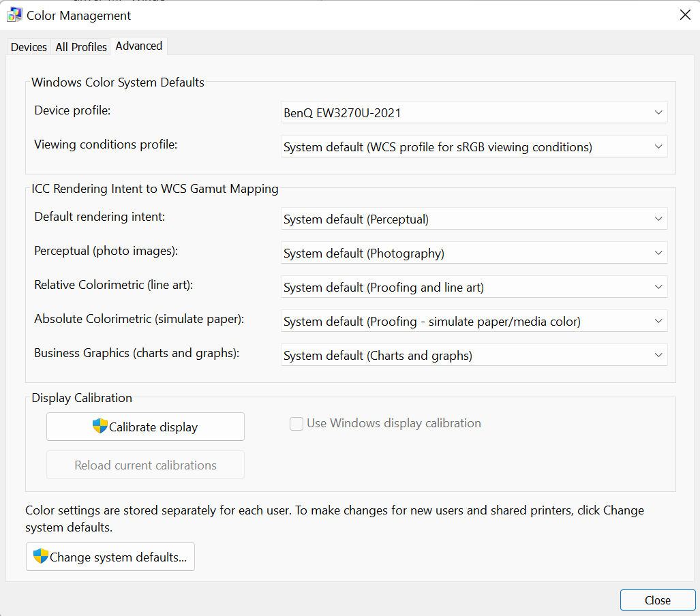Image resolution: width=700 pixels, height=616 pixels.
Task: Close the Color Management window via X
Action: tap(685, 15)
